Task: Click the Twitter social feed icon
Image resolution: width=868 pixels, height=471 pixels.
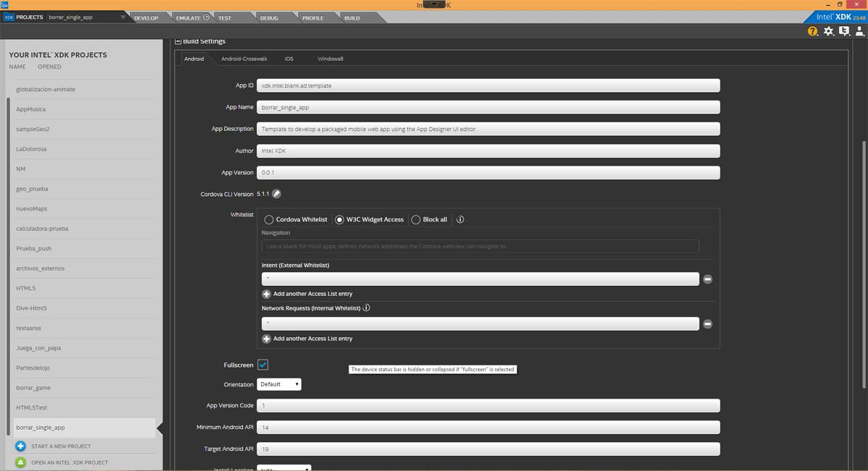Action: click(844, 31)
